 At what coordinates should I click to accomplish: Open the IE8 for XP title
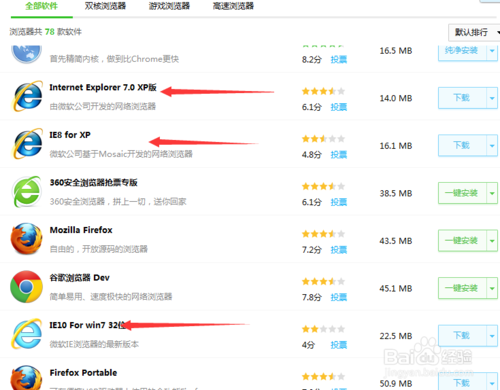(70, 135)
